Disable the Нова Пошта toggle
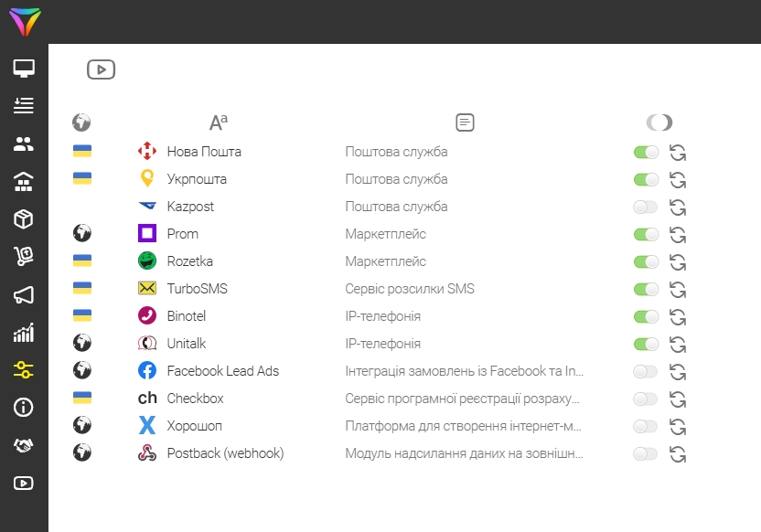 (646, 153)
